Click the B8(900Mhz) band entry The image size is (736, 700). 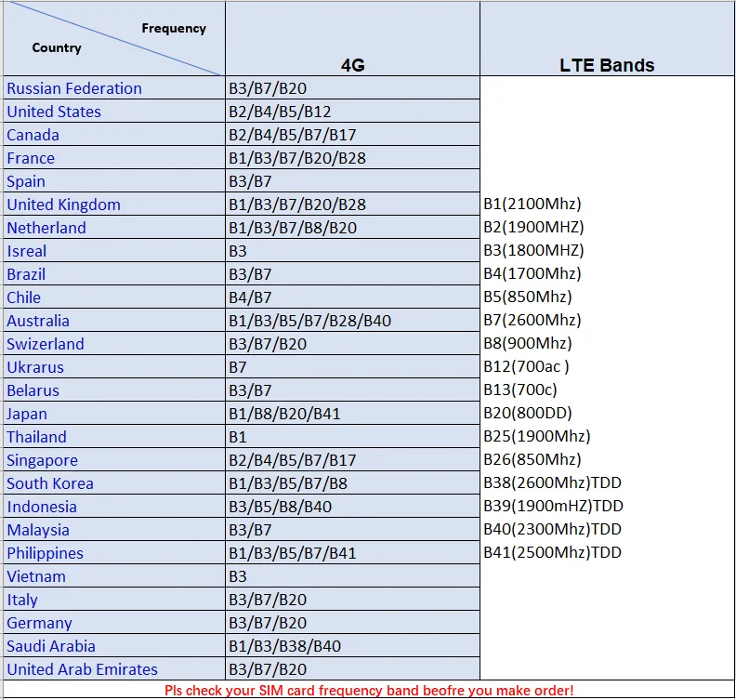pos(528,343)
